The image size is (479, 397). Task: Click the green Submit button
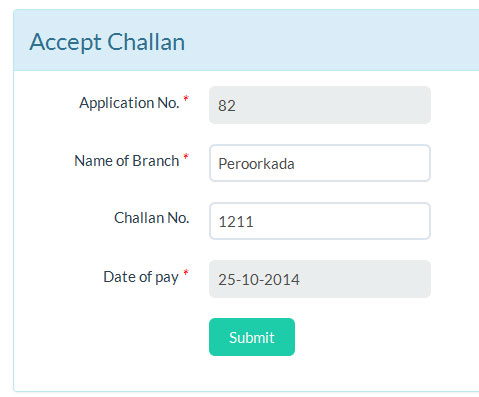[x=252, y=337]
